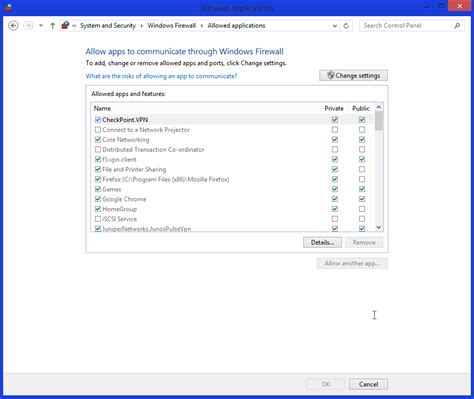Select the Games row text
This screenshot has width=474, height=399.
point(112,189)
